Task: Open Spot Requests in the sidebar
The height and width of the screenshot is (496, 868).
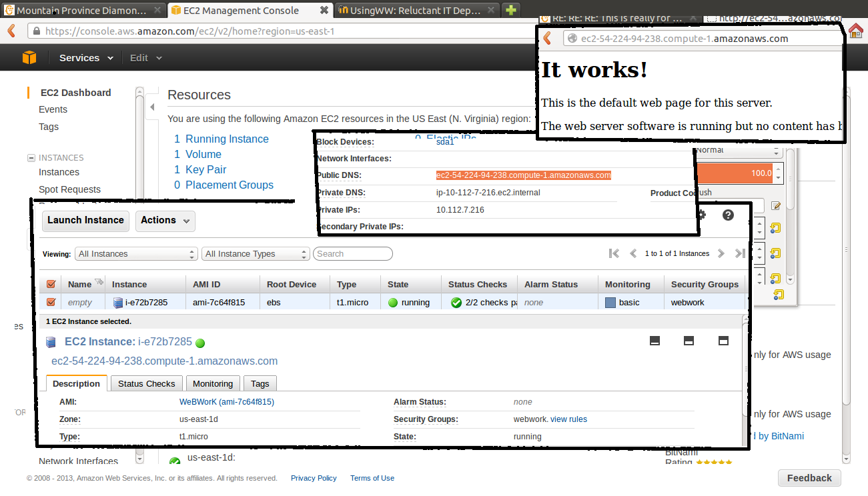Action: coord(69,189)
